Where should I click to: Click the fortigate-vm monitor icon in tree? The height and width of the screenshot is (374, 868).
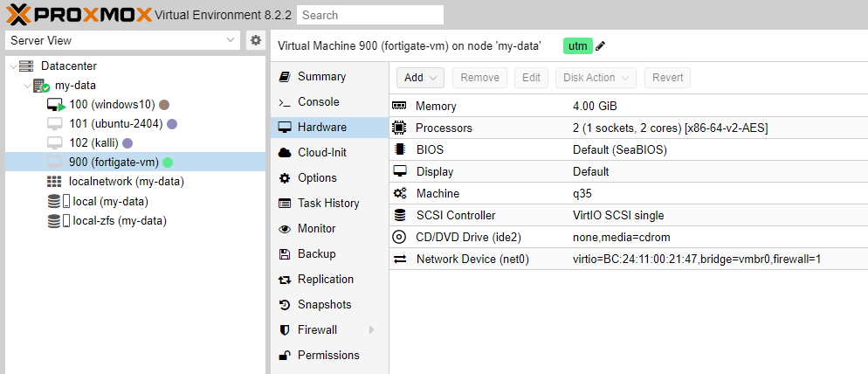pos(54,163)
